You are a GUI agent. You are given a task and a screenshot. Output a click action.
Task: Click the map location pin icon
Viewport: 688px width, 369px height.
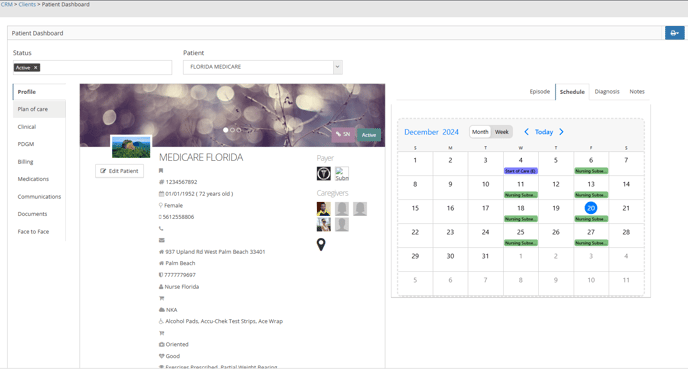click(321, 244)
